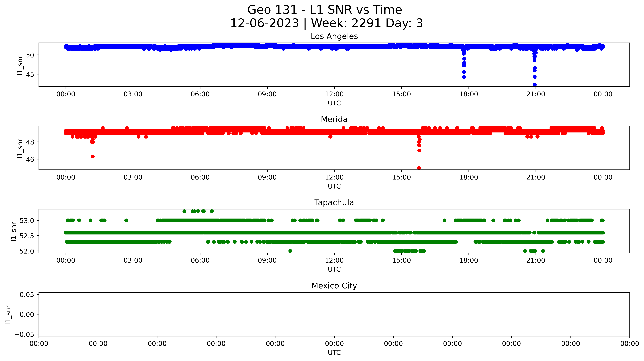Click the '18:00' x-tick of the Merida plot

coord(469,177)
